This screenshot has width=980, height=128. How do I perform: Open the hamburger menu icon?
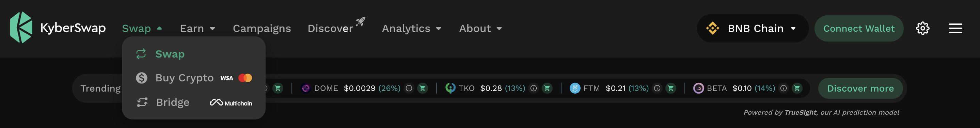pos(955,28)
